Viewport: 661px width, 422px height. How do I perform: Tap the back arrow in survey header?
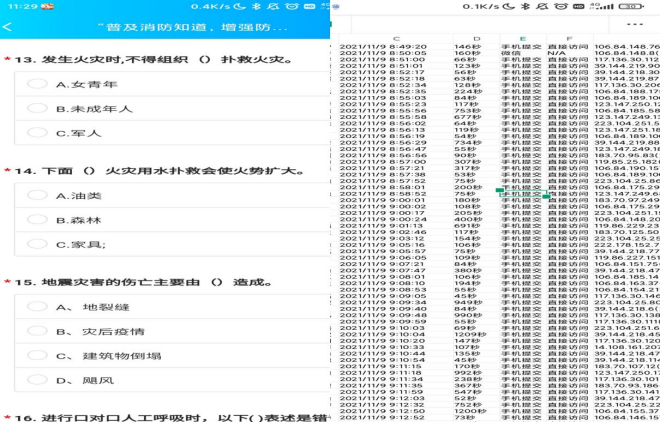[x=8, y=27]
